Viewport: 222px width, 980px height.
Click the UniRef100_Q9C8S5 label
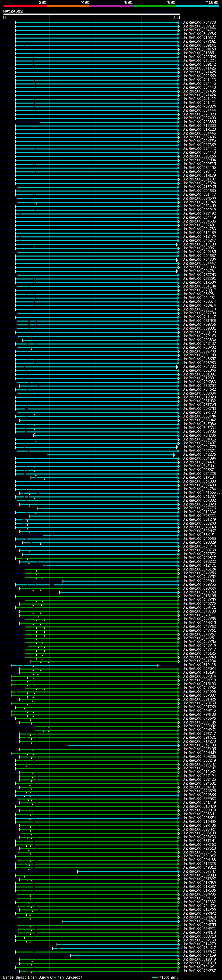click(199, 122)
